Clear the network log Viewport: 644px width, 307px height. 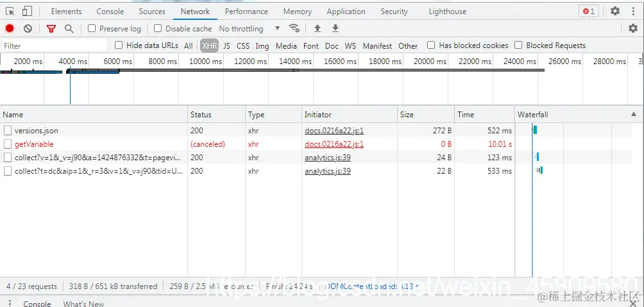pos(28,28)
